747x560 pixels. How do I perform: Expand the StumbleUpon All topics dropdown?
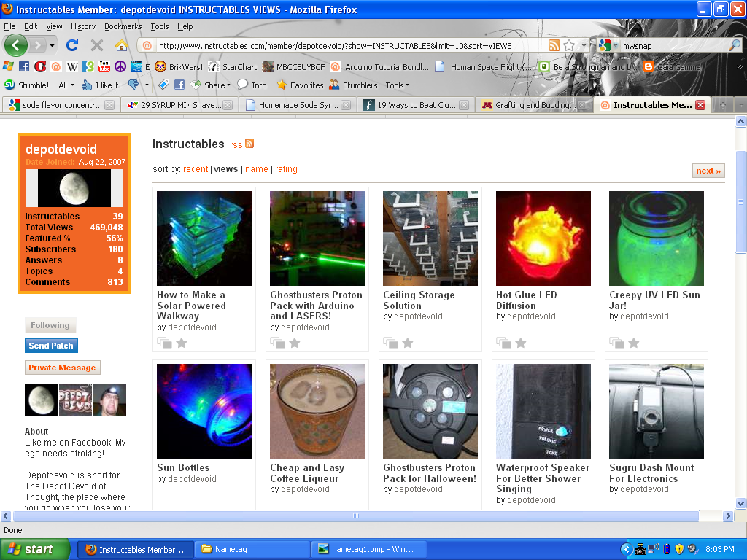[x=66, y=85]
